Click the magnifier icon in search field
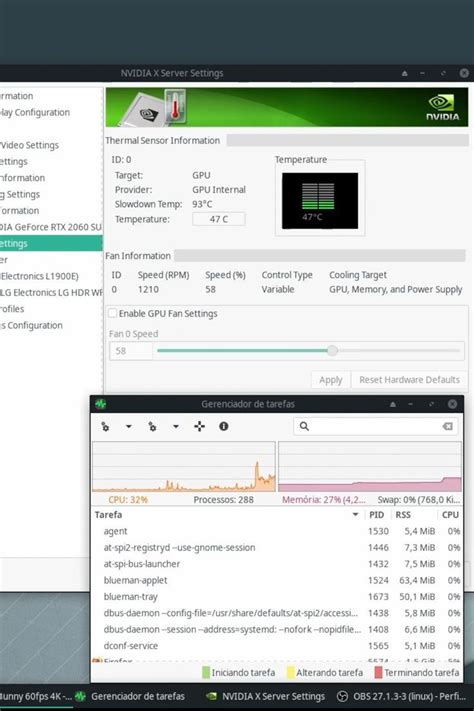The image size is (474, 711). point(304,426)
